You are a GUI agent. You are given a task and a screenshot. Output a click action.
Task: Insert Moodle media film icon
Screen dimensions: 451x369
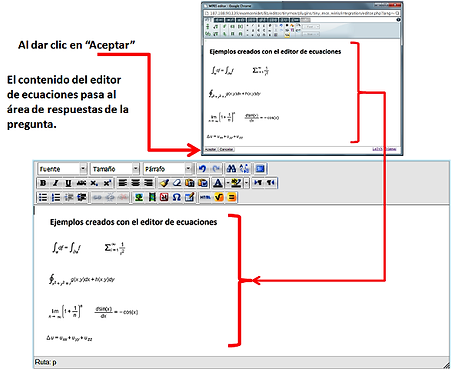tap(152, 197)
